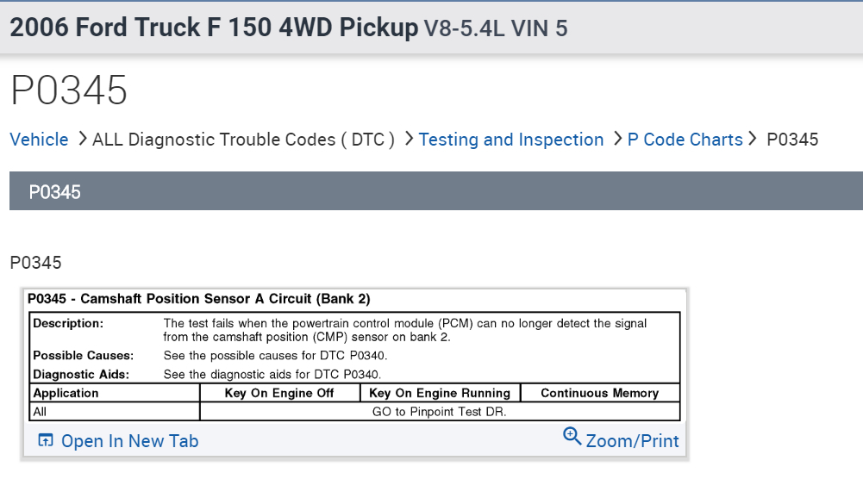Click the 2006 Ford Truck F 150 title
863x504 pixels.
(213, 28)
